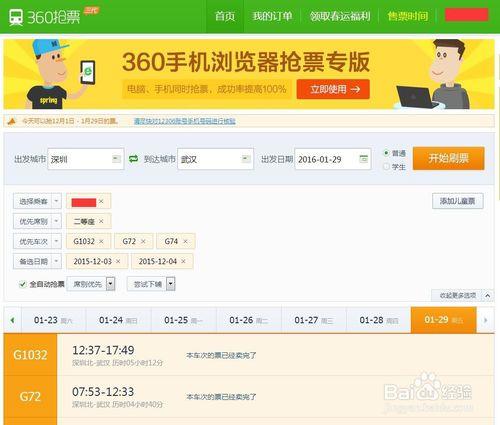Click 立即使用 banner button
Image resolution: width=500 pixels, height=425 pixels.
[x=333, y=89]
